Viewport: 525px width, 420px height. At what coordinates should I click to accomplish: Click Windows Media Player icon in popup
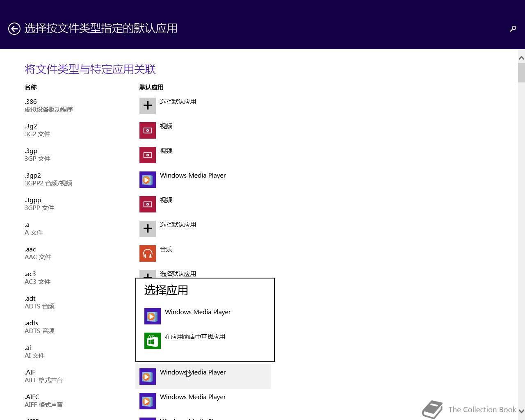coord(153,316)
